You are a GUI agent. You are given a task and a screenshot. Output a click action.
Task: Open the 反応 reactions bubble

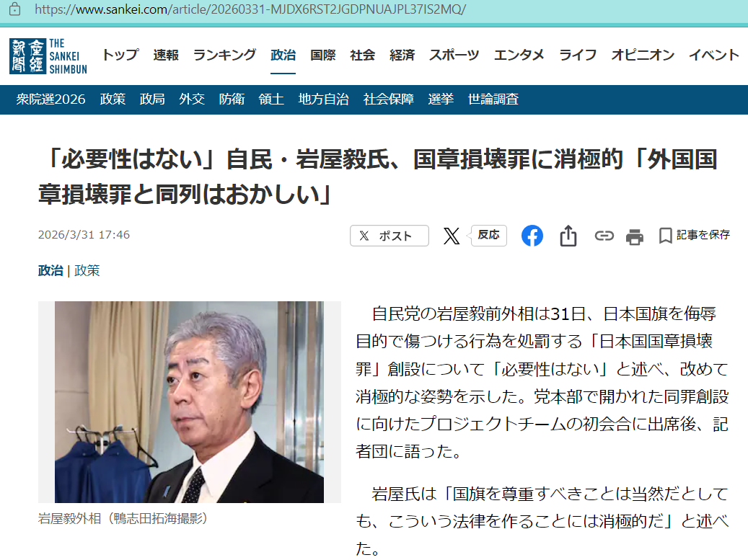(x=488, y=236)
